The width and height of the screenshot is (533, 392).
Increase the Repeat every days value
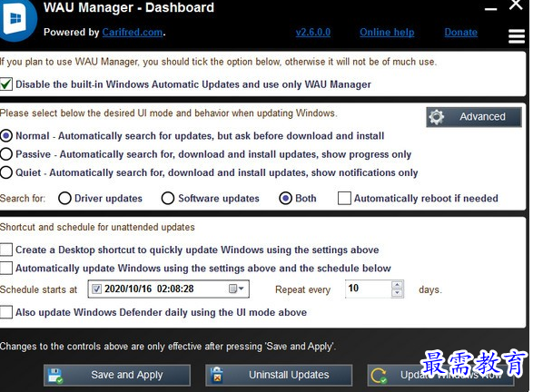click(397, 285)
